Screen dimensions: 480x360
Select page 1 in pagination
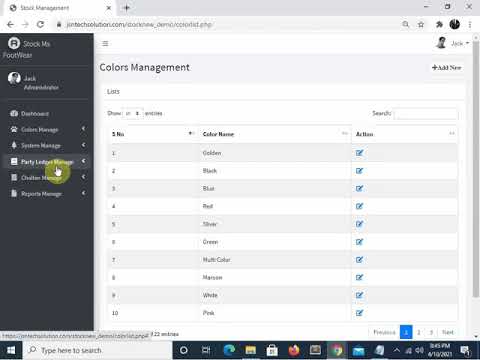coord(406,332)
